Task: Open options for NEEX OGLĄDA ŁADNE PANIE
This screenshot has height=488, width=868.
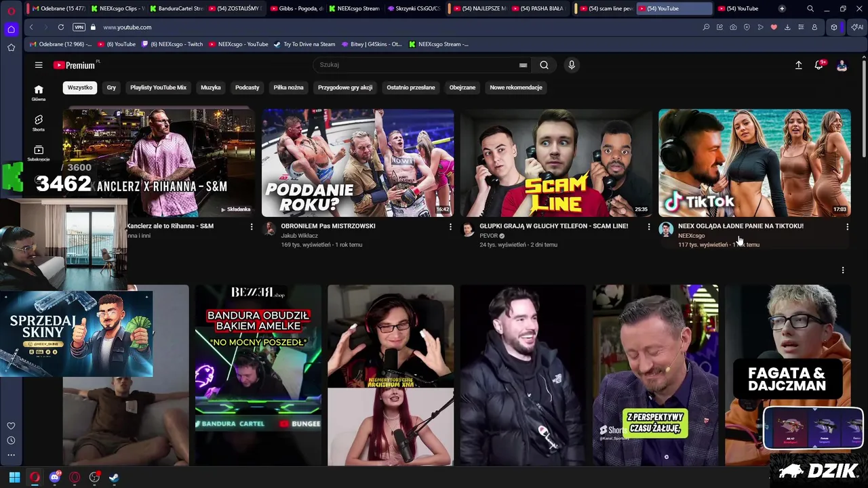Action: coord(847,226)
